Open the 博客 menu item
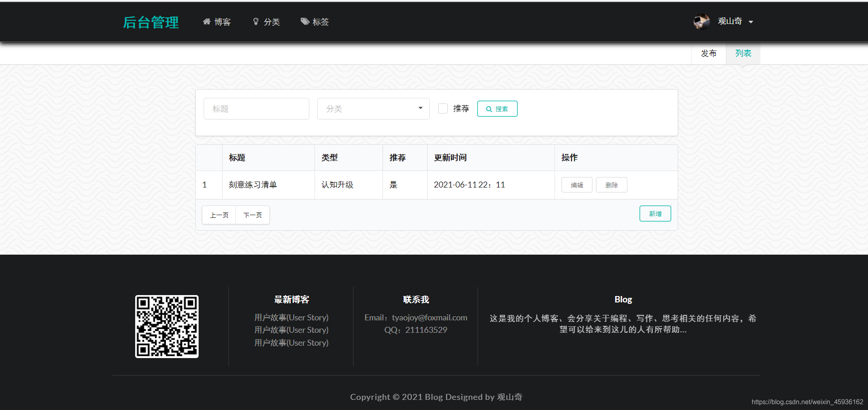 [217, 22]
